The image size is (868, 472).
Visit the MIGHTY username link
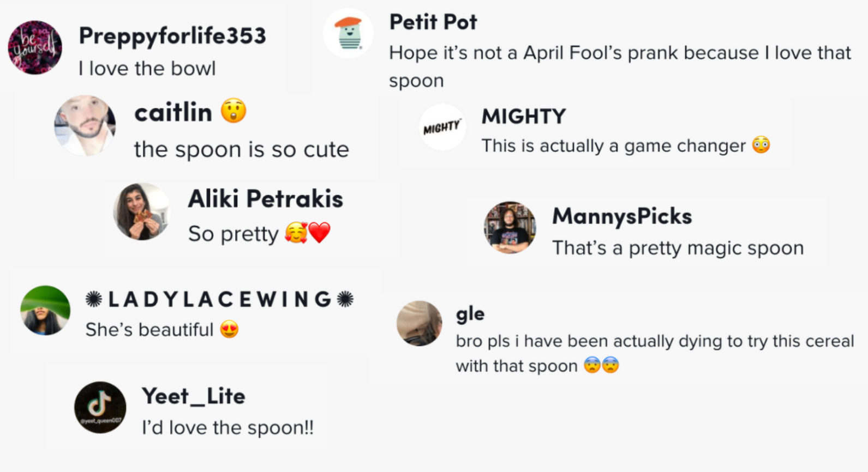tap(523, 117)
